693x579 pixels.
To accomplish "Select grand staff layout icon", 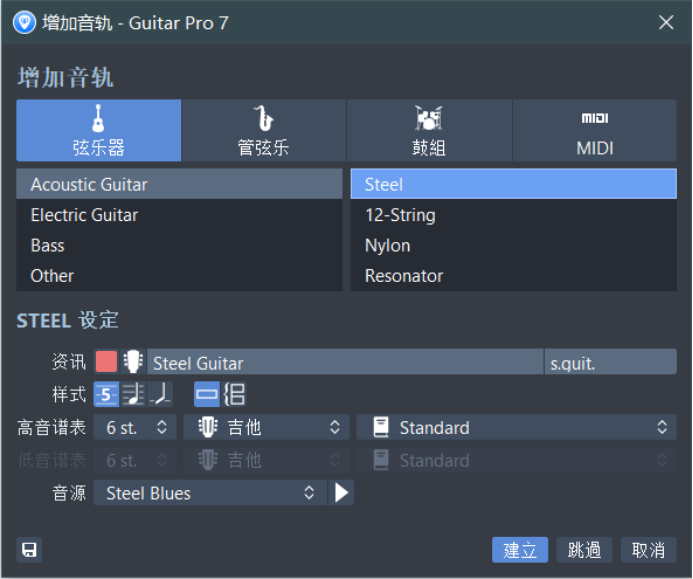I will point(234,394).
